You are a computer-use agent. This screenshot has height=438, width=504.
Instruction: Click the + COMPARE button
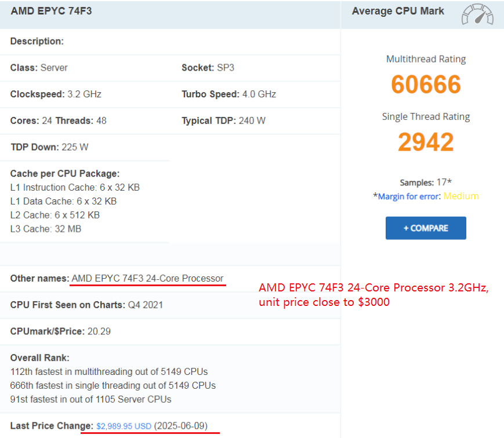click(x=426, y=228)
